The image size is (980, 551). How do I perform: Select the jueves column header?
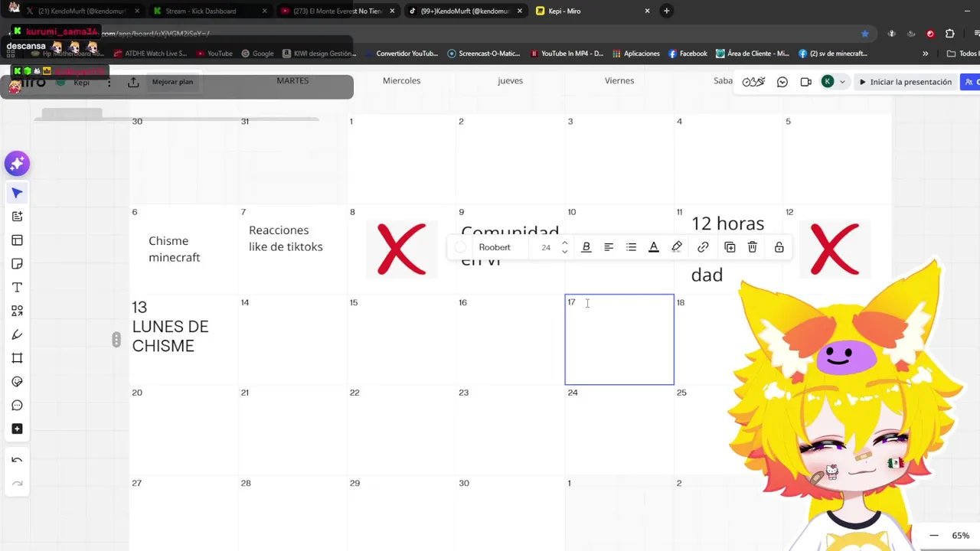(510, 80)
